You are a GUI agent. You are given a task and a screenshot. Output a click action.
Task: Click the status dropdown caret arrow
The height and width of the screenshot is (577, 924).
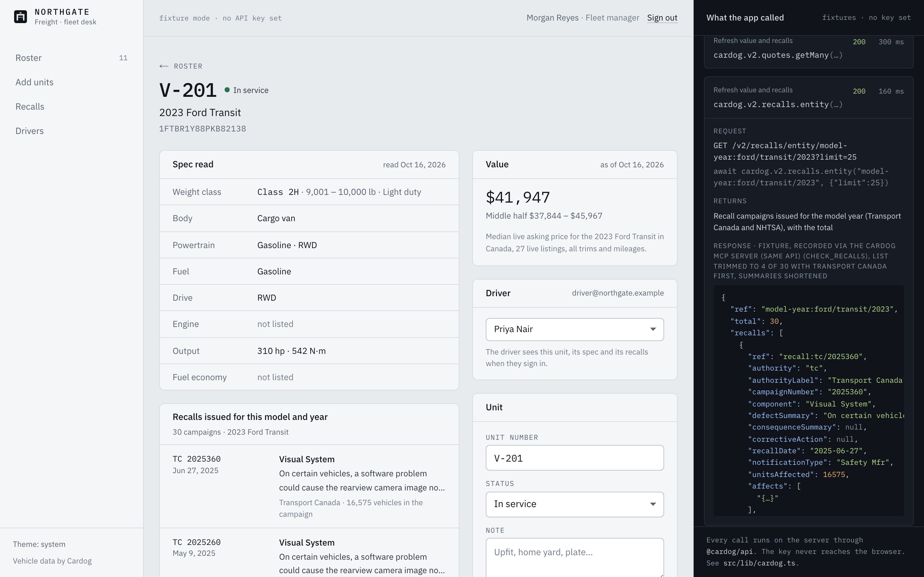[x=653, y=505]
